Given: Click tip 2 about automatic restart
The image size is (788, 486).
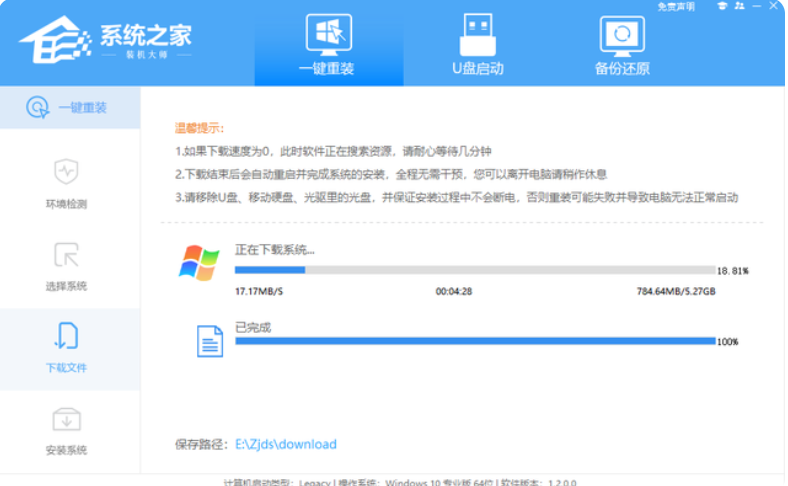Looking at the screenshot, I should click(391, 174).
